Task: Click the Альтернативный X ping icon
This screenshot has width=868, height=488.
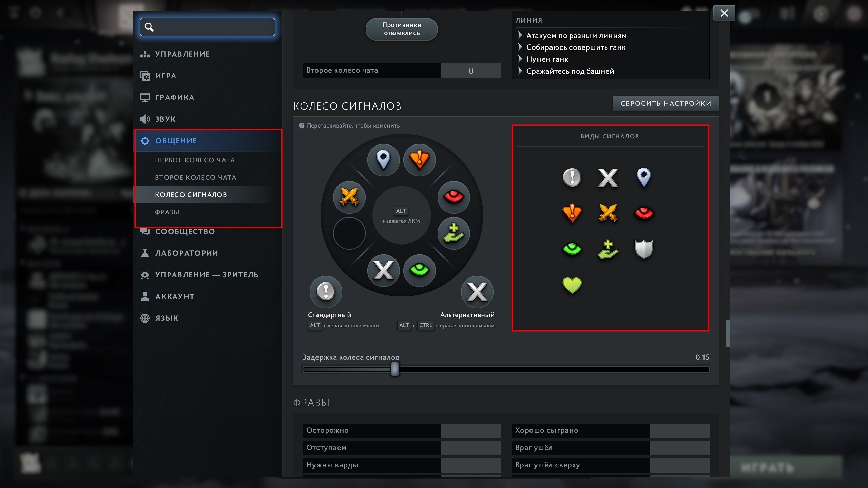Action: pyautogui.click(x=477, y=292)
